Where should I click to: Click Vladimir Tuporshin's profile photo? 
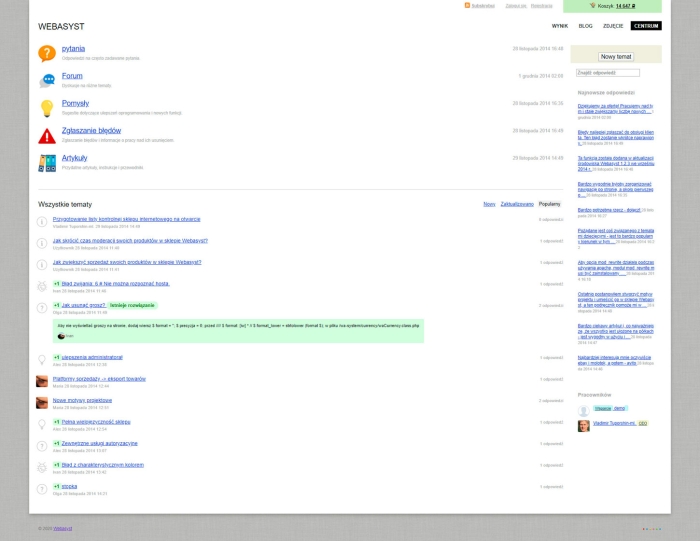point(584,426)
